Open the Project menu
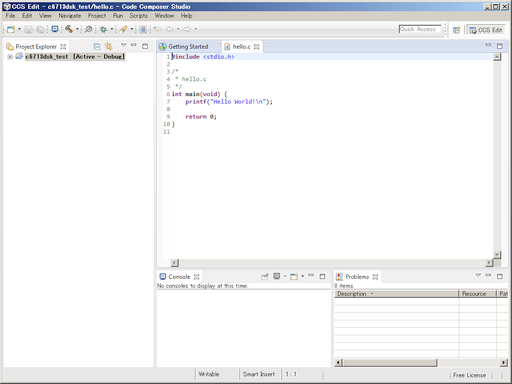Screen dimensions: 512x384 pyautogui.click(x=97, y=16)
